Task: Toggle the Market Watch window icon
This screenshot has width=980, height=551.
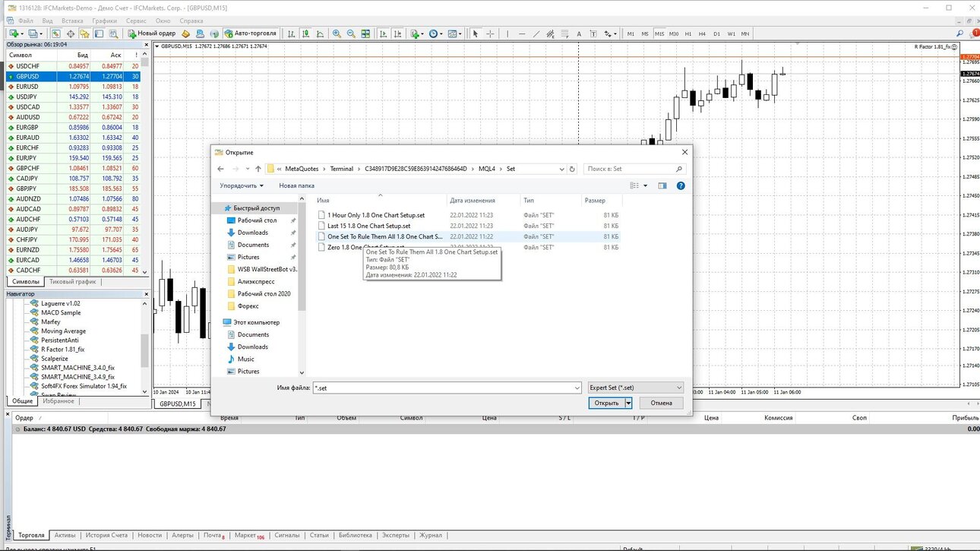Action: tap(56, 33)
